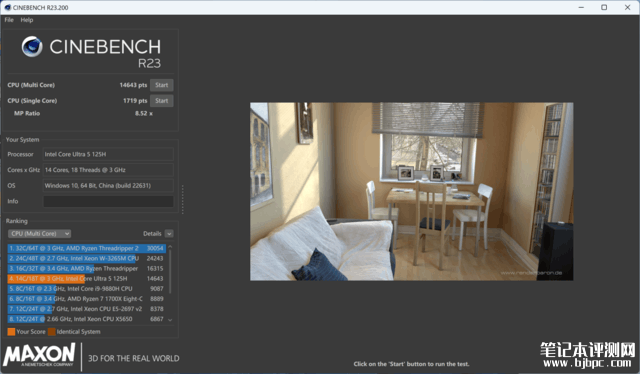The height and width of the screenshot is (374, 640).
Task: Click the Cinebench logo sphere icon
Action: (32, 46)
